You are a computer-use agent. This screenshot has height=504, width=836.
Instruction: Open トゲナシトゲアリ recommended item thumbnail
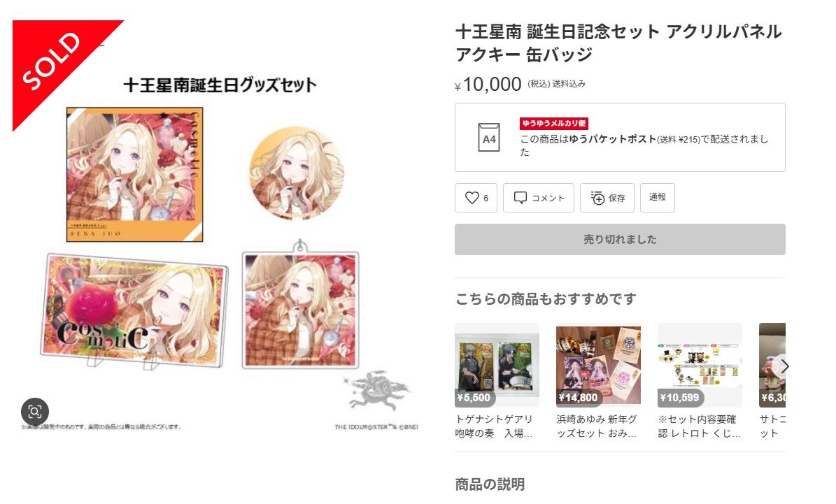497,365
